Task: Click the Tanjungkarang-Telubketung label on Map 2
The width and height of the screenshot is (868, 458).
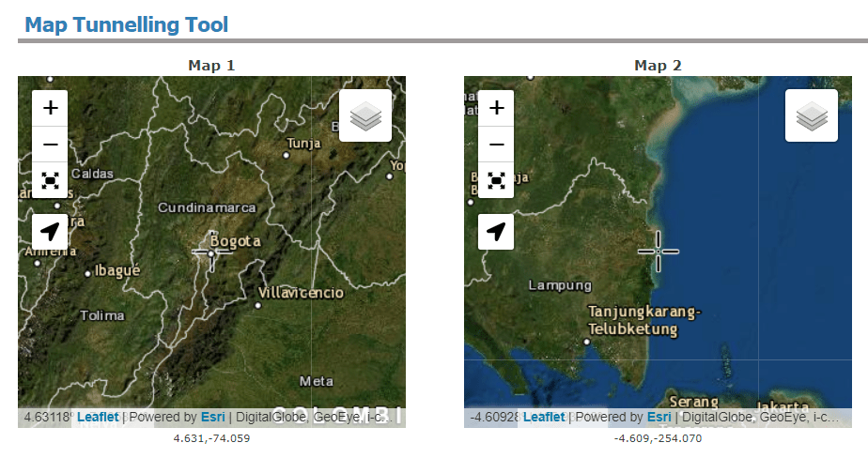Action: coord(644,319)
